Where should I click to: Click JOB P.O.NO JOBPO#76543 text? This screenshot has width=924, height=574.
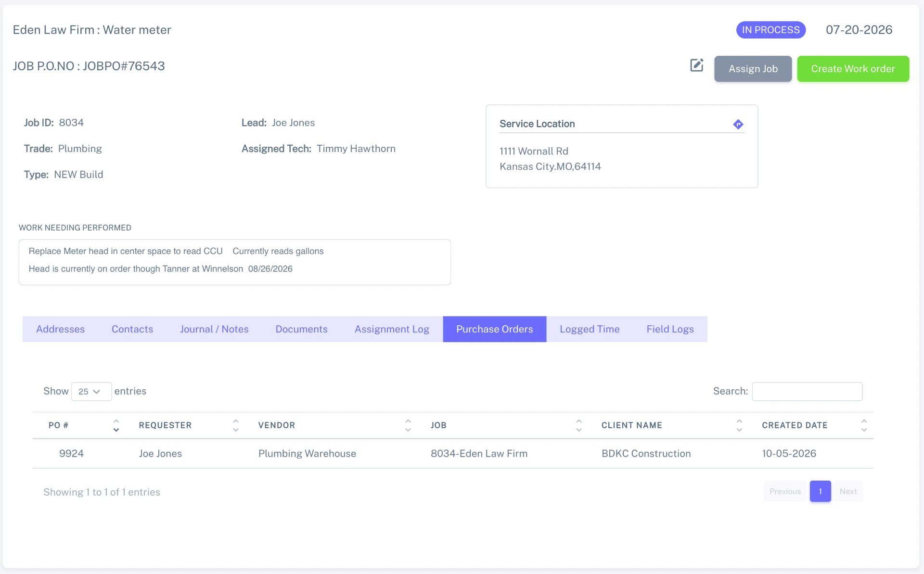pyautogui.click(x=89, y=66)
